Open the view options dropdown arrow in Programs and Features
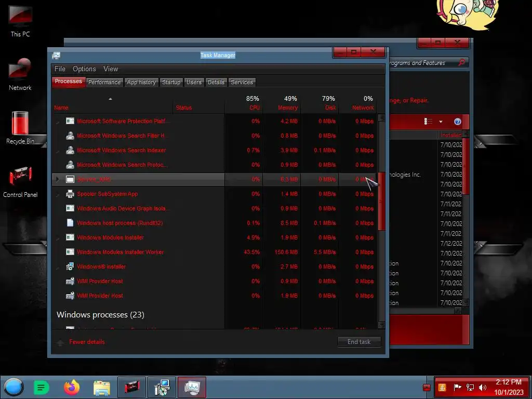 441,122
